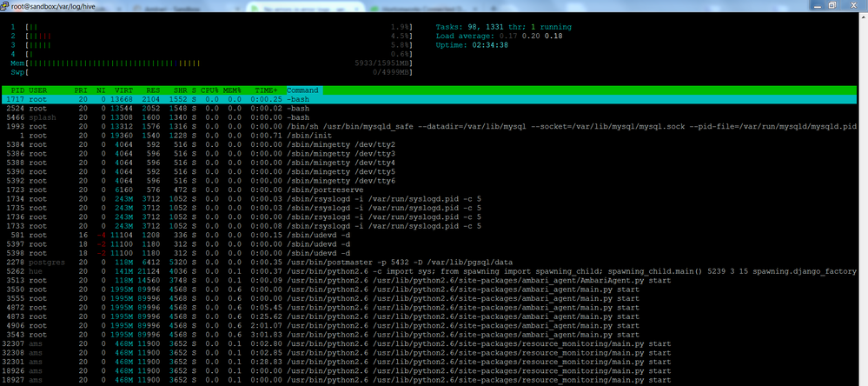Select the -bash process with PID 2524
Screen dimensions: 868x386
point(429,109)
